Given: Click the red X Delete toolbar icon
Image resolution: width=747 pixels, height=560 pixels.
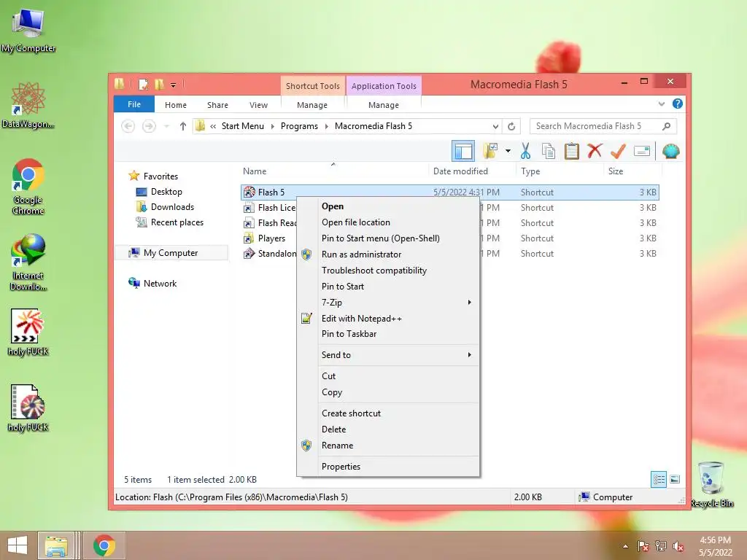Looking at the screenshot, I should click(x=595, y=151).
